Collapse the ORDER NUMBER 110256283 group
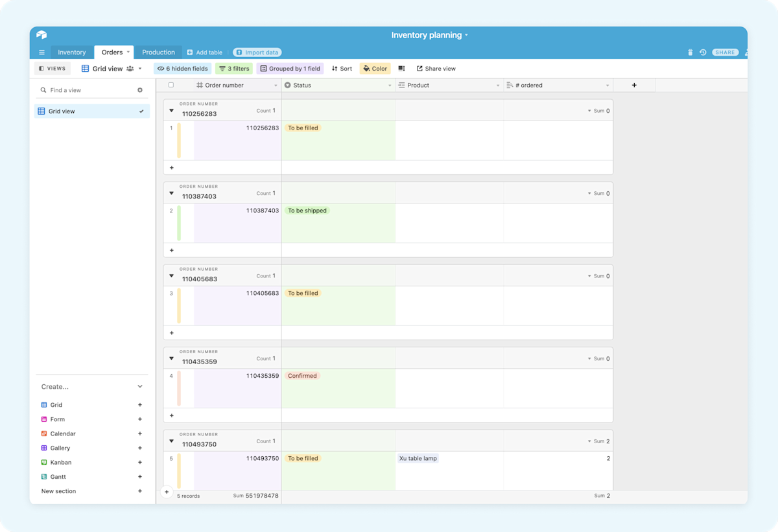Screen dimensions: 778x532 [171, 110]
